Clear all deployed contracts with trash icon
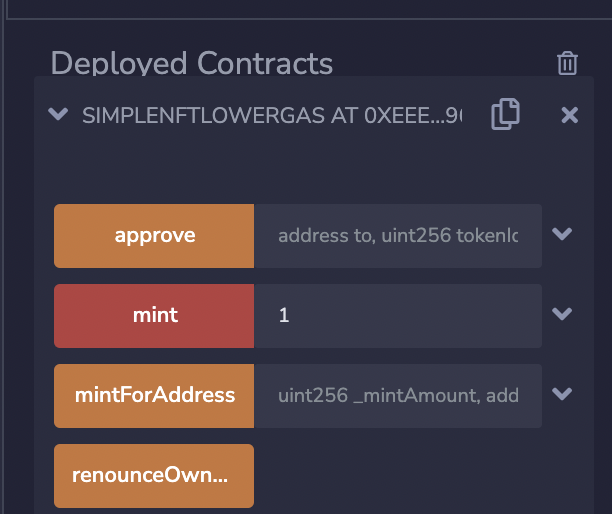The width and height of the screenshot is (612, 514). [x=567, y=64]
